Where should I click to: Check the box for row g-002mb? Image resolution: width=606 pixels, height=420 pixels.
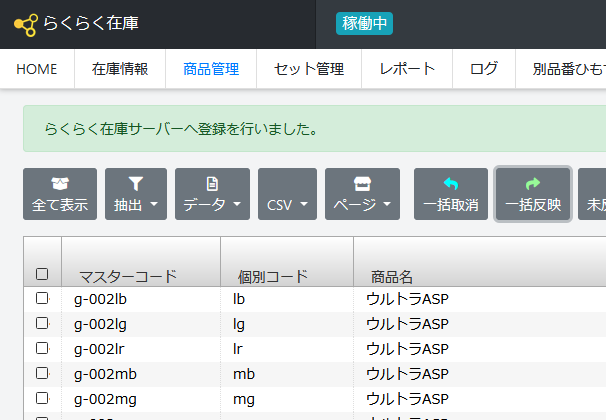[x=42, y=373]
